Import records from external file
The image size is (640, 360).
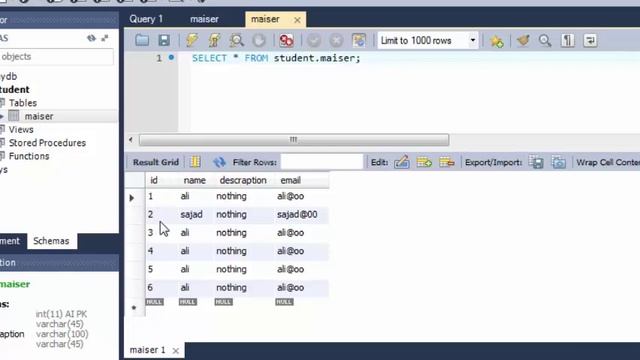[559, 162]
